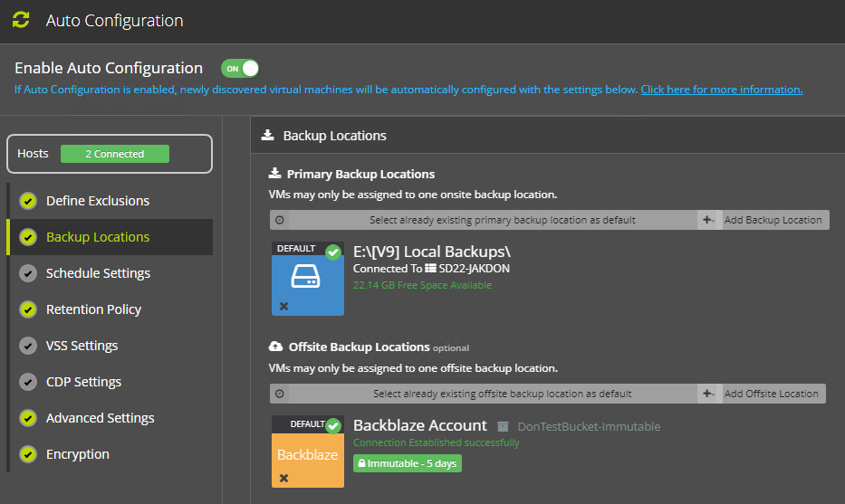845x504 pixels.
Task: Click the Retention Policy checkmark icon
Action: point(28,309)
